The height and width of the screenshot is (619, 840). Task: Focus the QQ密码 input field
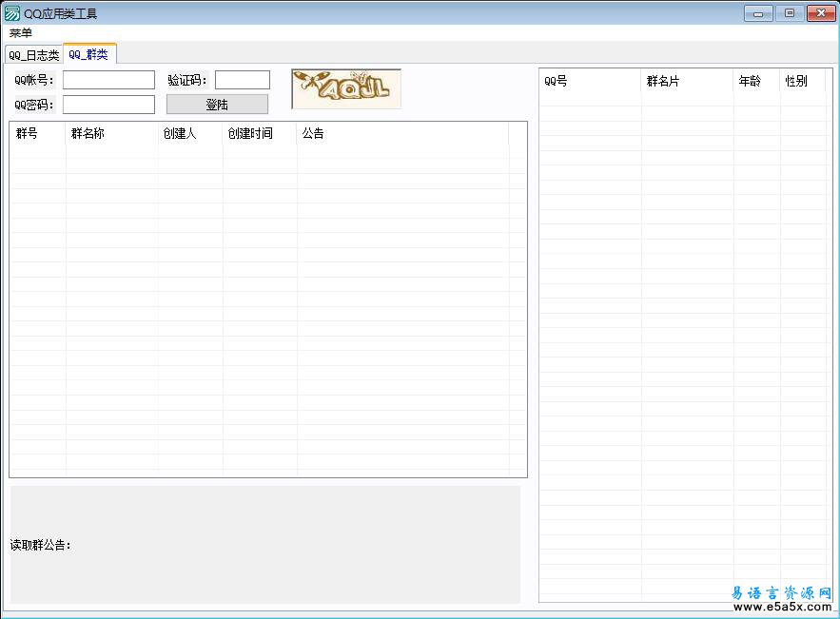click(108, 105)
